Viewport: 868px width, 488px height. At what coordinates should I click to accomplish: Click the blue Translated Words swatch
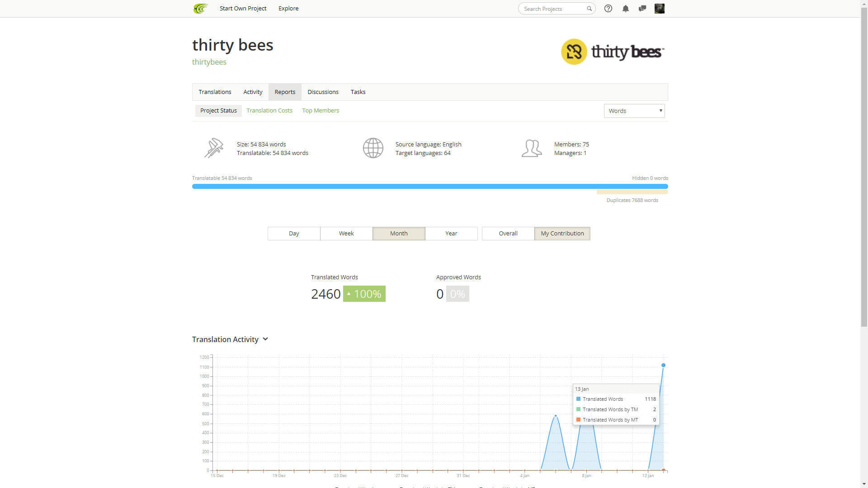point(578,399)
